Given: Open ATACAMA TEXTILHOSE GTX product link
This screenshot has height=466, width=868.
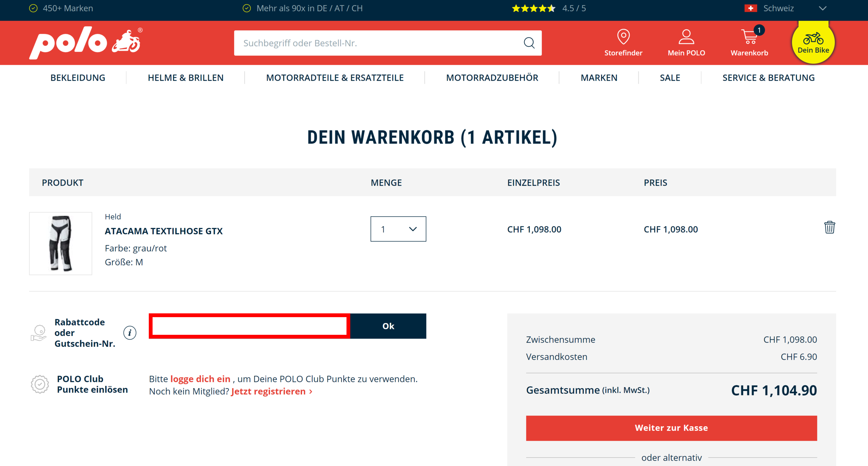Looking at the screenshot, I should click(x=164, y=231).
